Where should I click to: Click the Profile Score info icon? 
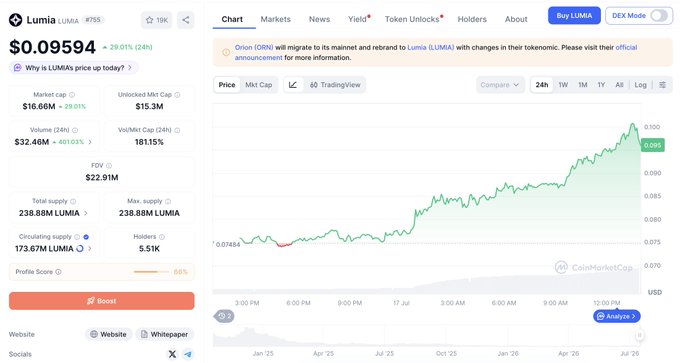pyautogui.click(x=58, y=272)
